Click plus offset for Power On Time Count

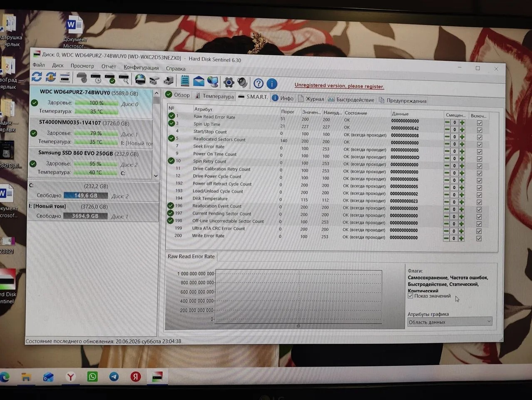tap(462, 159)
